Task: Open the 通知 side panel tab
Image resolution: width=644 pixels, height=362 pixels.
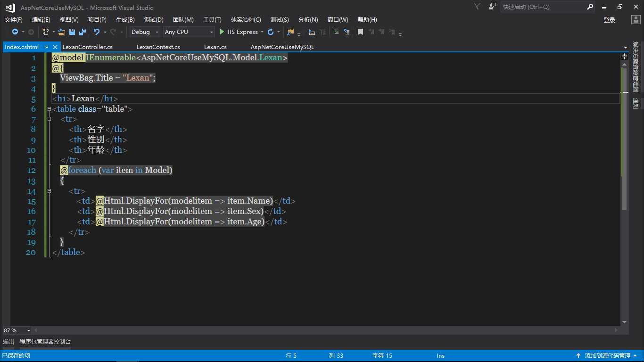Action: (636, 103)
